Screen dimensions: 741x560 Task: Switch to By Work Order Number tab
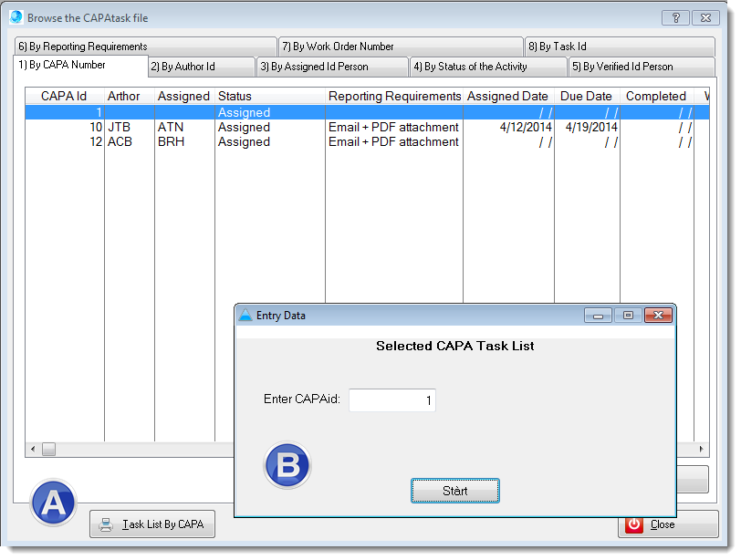[x=400, y=47]
